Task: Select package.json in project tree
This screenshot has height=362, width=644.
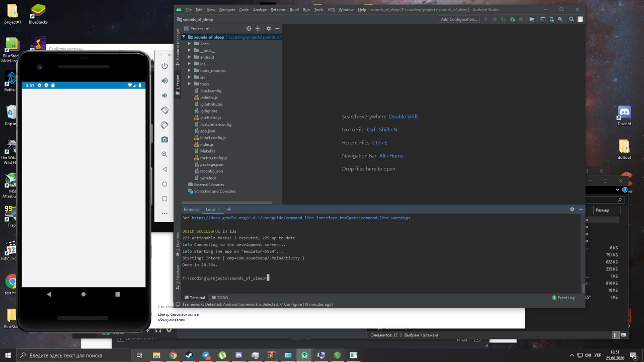Action: coord(212,164)
